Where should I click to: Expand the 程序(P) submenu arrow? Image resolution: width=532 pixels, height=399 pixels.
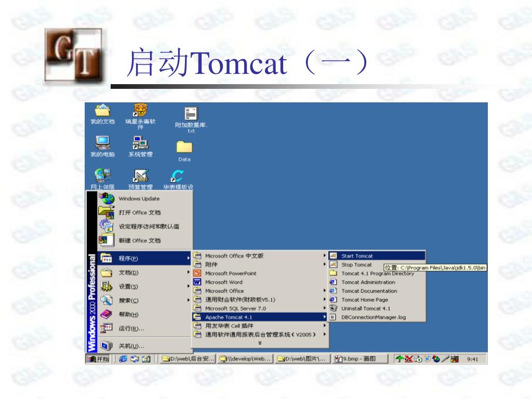(188, 258)
